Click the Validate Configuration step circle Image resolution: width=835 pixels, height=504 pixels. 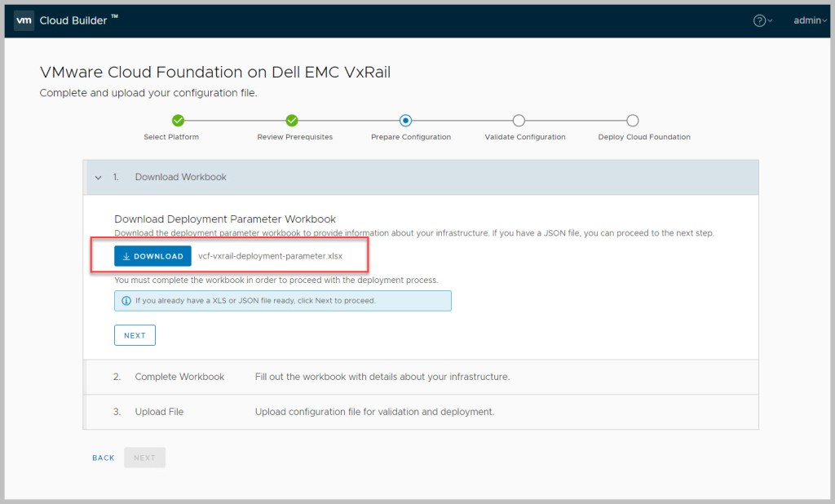click(519, 121)
